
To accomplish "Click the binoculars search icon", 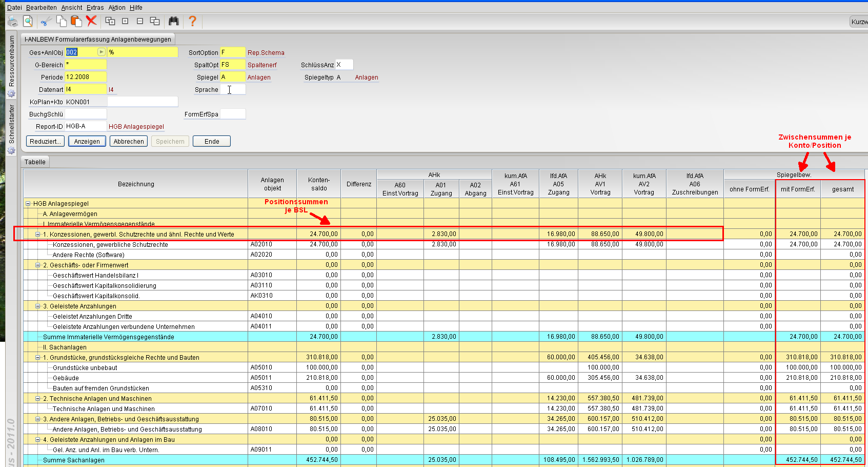I will pos(174,21).
